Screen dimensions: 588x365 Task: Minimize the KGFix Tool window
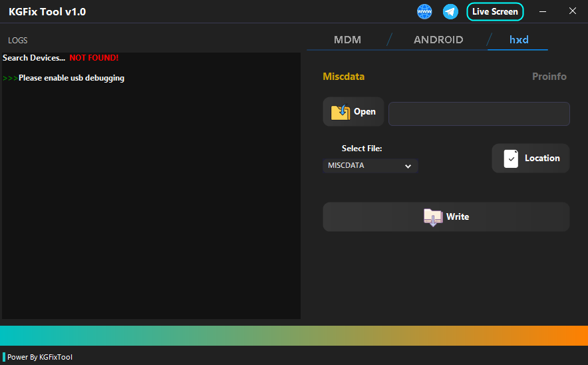click(x=543, y=11)
